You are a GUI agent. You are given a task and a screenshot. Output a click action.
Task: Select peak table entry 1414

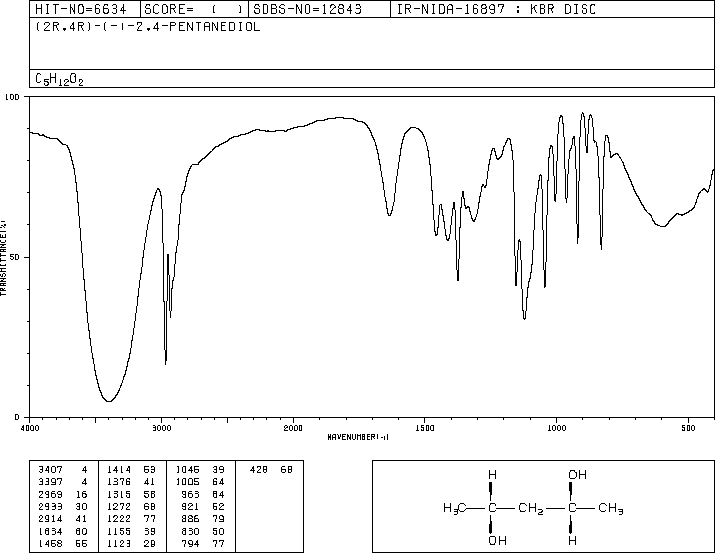coord(119,470)
